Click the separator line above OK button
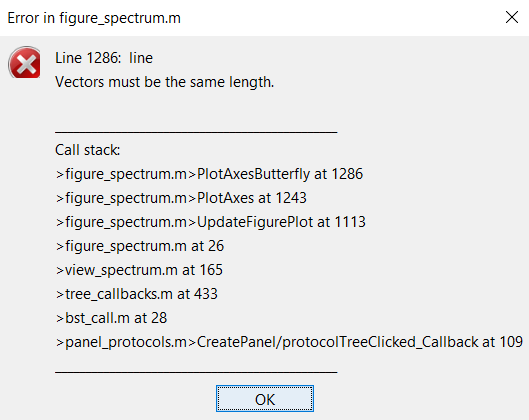Viewport: 529px width, 420px height. tap(196, 372)
